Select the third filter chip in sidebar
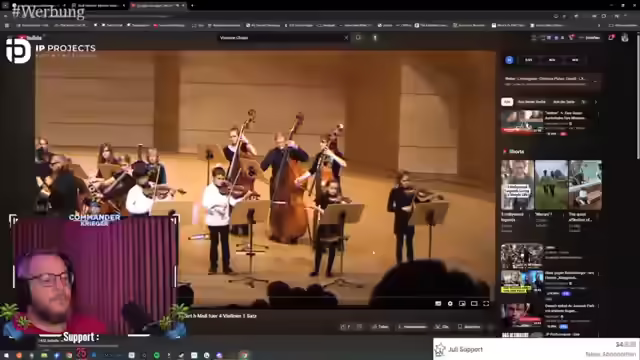The image size is (640, 360). click(x=564, y=102)
